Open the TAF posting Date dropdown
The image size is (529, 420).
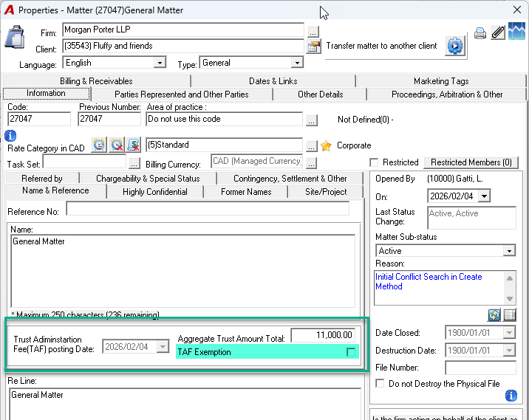(163, 346)
